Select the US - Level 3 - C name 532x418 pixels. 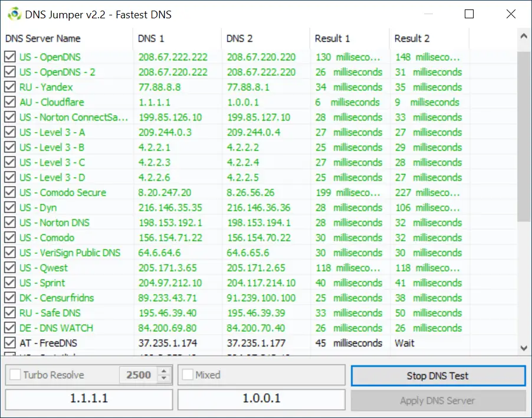tap(52, 162)
